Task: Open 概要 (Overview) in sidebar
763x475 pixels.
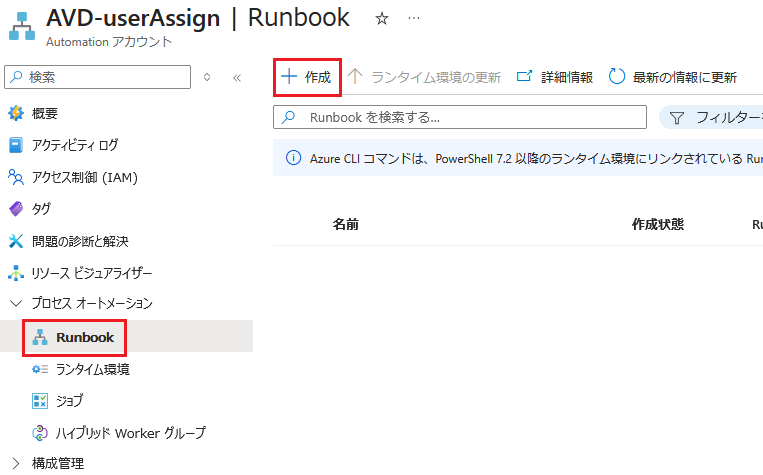Action: (44, 113)
